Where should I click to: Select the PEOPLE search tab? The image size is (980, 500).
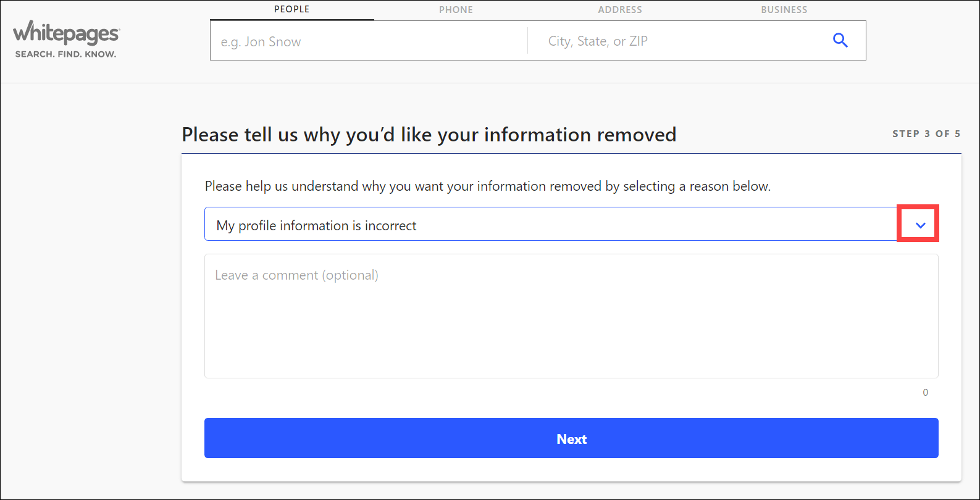292,10
